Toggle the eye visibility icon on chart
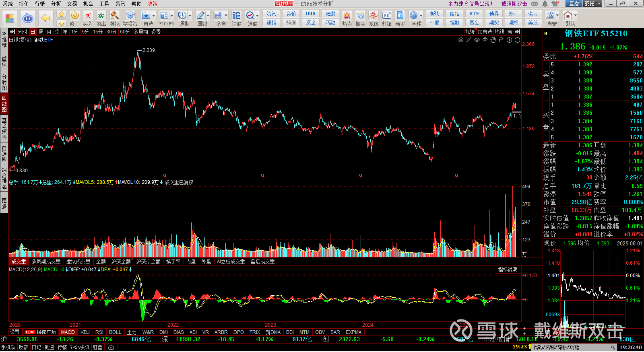Image resolution: width=644 pixels, height=352 pixels. tap(477, 40)
